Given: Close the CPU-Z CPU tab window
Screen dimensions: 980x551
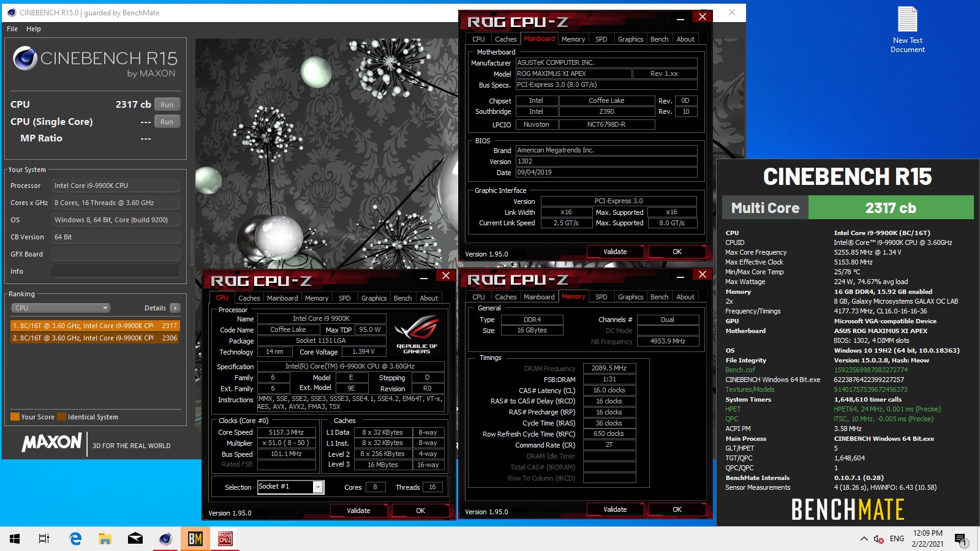Looking at the screenshot, I should pos(446,276).
